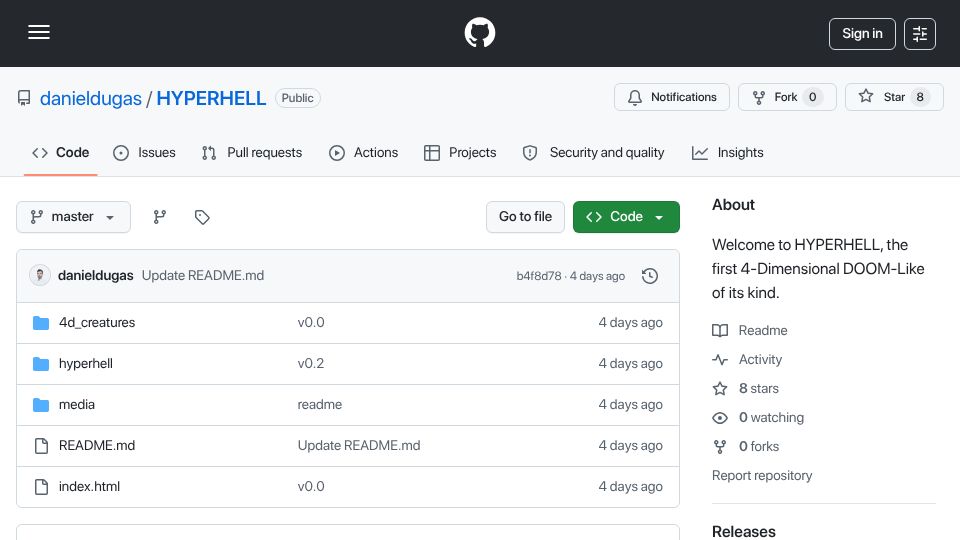Go to GitHub homepage via Octocat logo
The height and width of the screenshot is (540, 960).
coord(480,32)
